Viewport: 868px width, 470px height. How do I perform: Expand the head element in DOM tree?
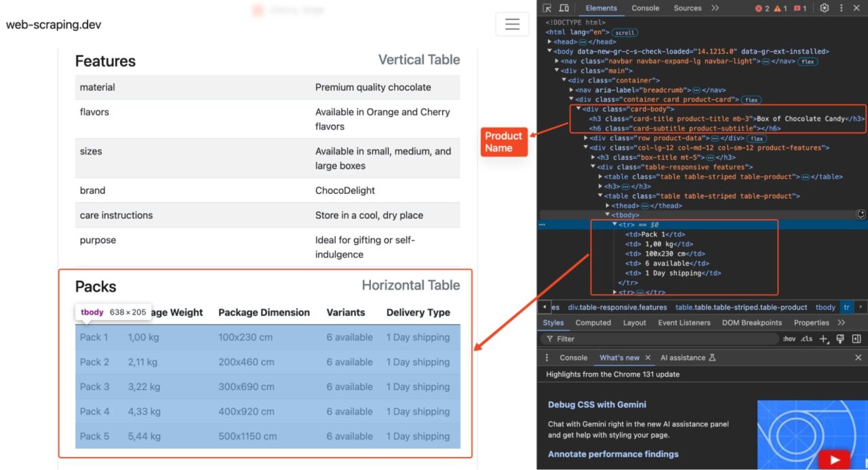[x=549, y=41]
